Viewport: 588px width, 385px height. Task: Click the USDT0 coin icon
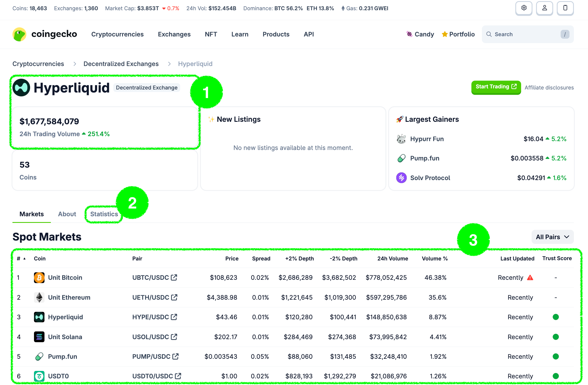[x=39, y=376]
